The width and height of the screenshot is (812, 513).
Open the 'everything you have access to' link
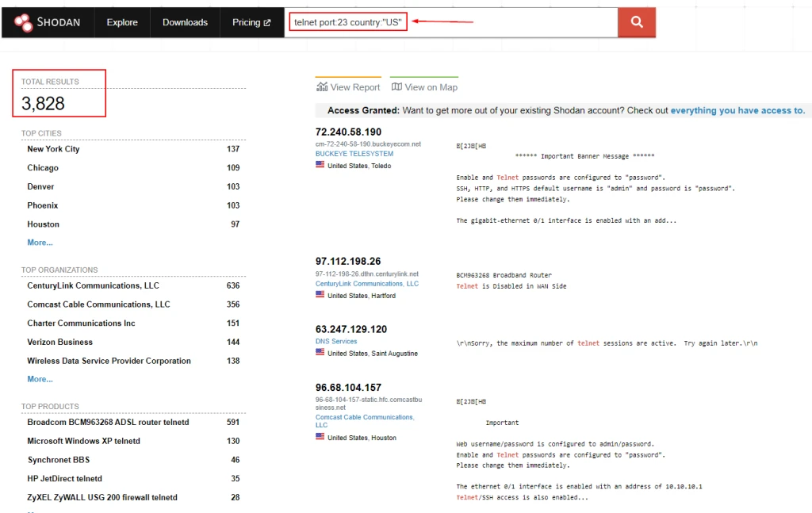737,111
